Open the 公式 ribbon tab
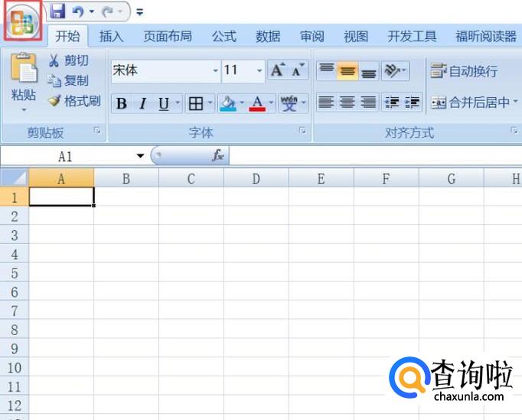The width and height of the screenshot is (522, 420). click(224, 36)
